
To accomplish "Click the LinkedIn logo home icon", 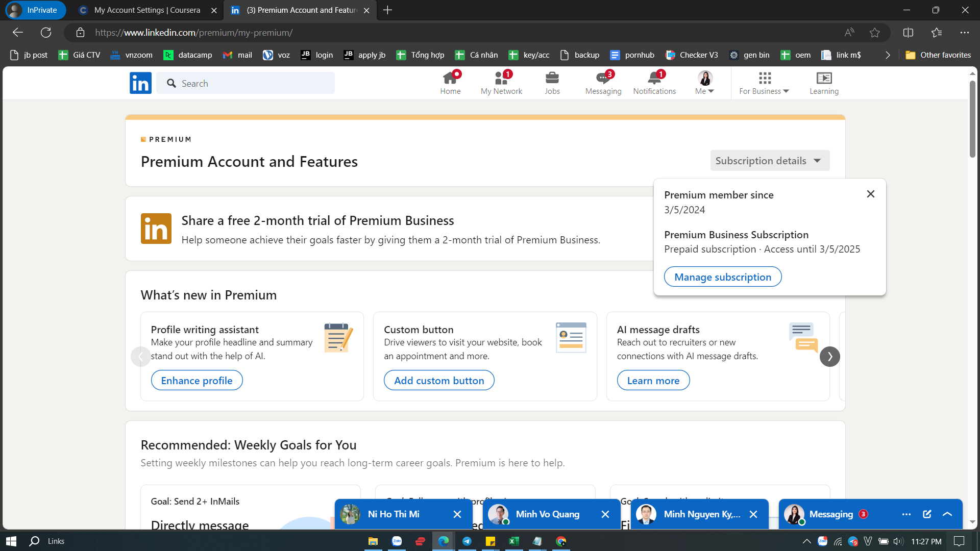I will click(140, 83).
